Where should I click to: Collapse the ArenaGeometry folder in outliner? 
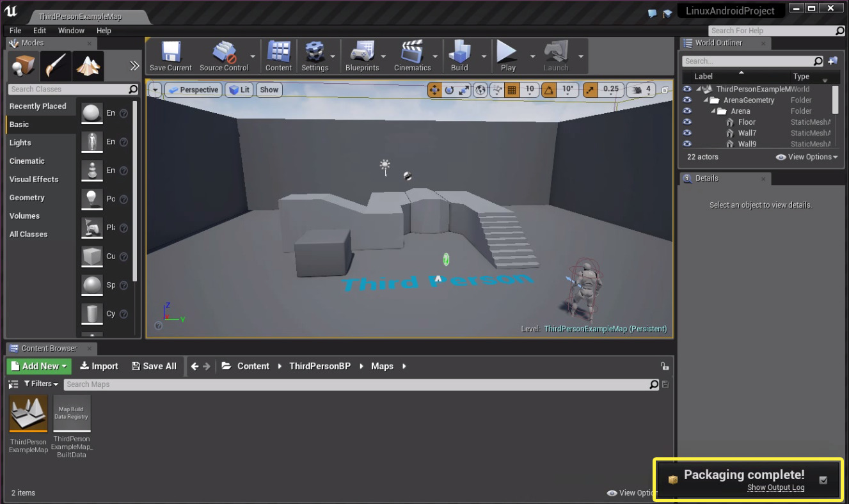706,100
